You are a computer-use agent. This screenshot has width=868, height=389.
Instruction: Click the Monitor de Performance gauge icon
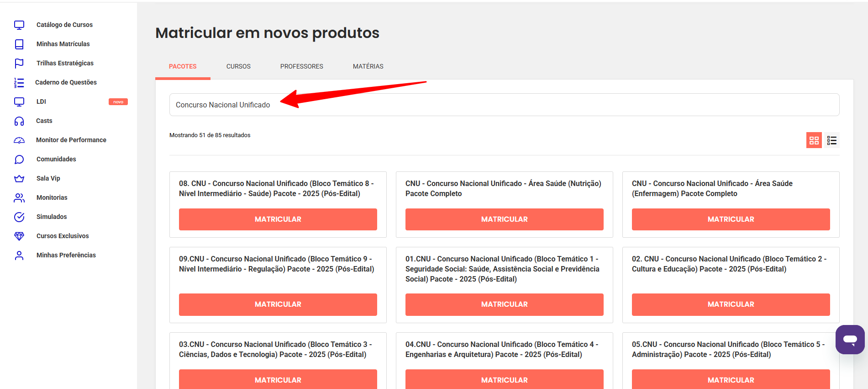(x=19, y=140)
